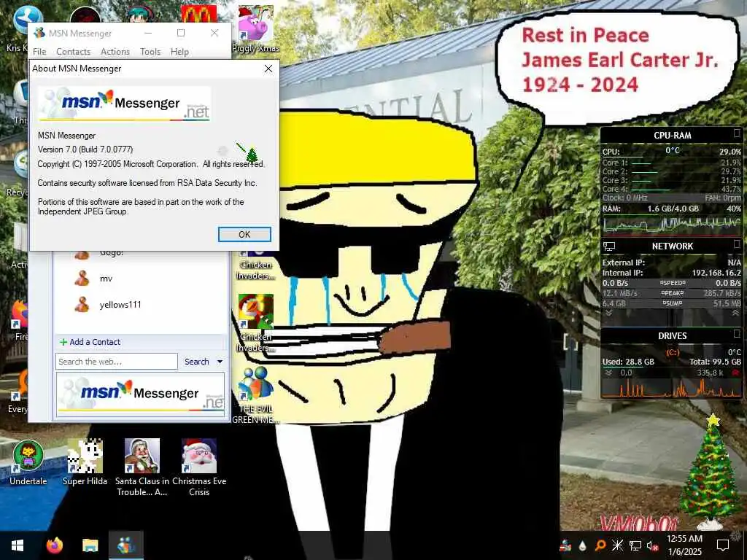
Task: Click the buddy icon next to yellows111
Action: 82,304
